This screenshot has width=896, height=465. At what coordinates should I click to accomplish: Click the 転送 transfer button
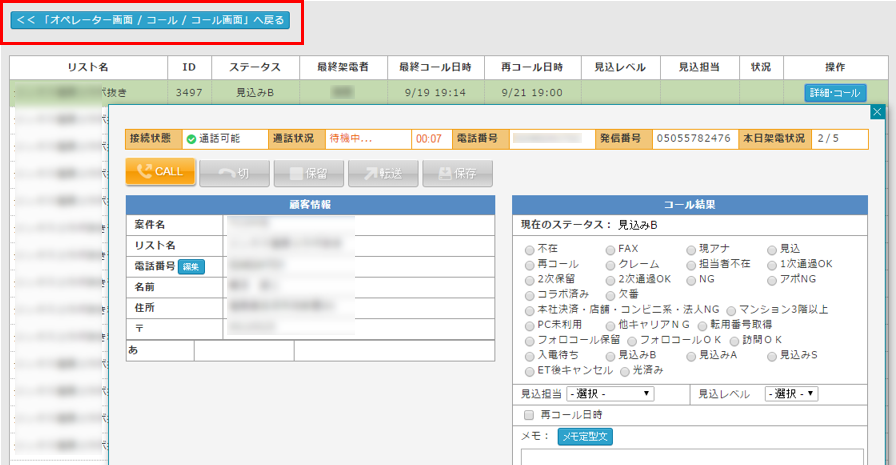383,172
